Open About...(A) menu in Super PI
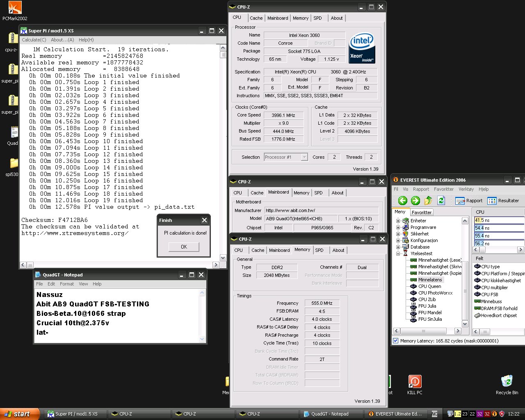Viewport: 525px width, 420px height. (x=62, y=40)
